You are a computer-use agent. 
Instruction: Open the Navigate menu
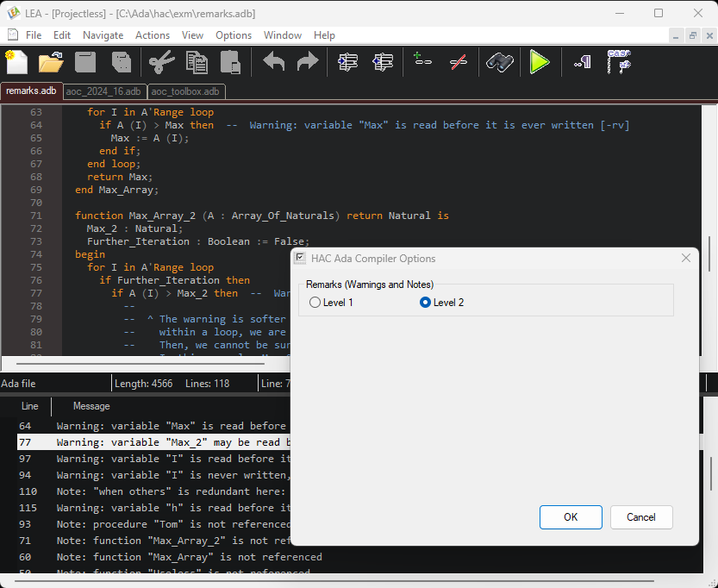103,35
